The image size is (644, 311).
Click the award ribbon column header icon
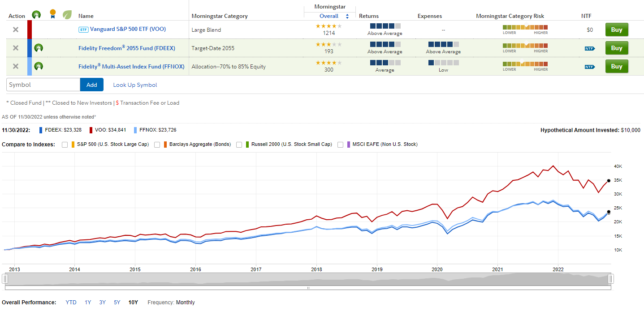click(x=53, y=14)
